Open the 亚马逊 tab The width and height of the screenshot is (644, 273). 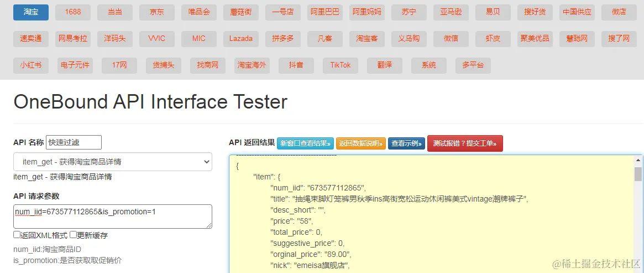(x=451, y=12)
